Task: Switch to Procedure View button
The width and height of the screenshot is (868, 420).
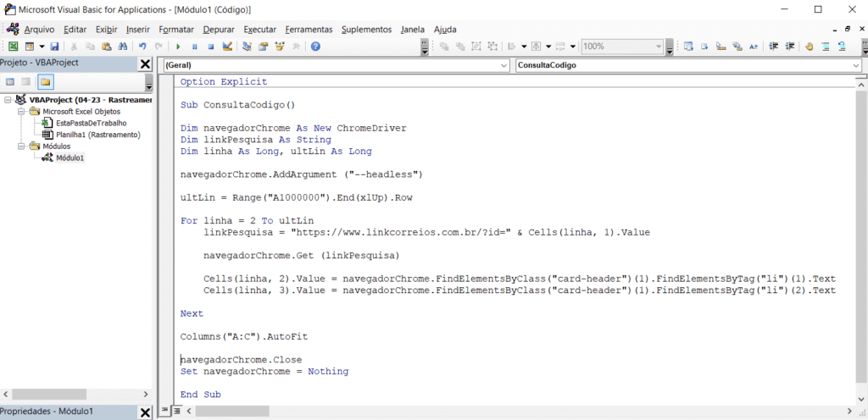Action: click(x=164, y=412)
